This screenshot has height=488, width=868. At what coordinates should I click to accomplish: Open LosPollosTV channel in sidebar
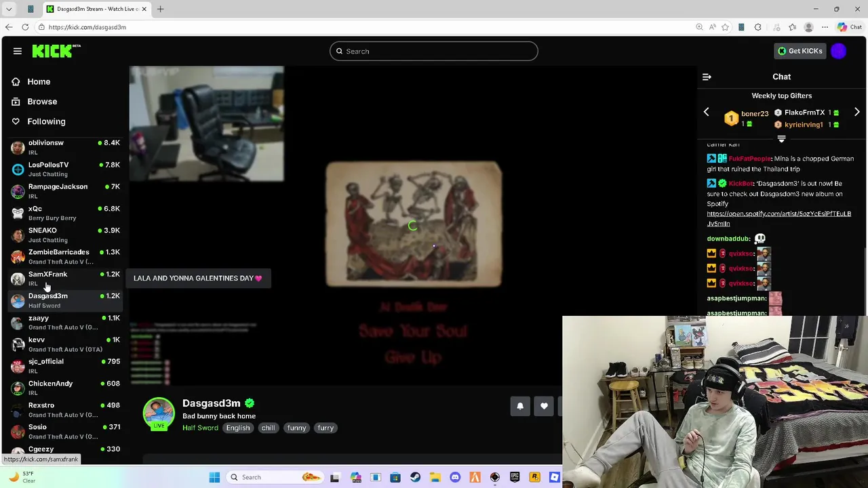[65, 169]
